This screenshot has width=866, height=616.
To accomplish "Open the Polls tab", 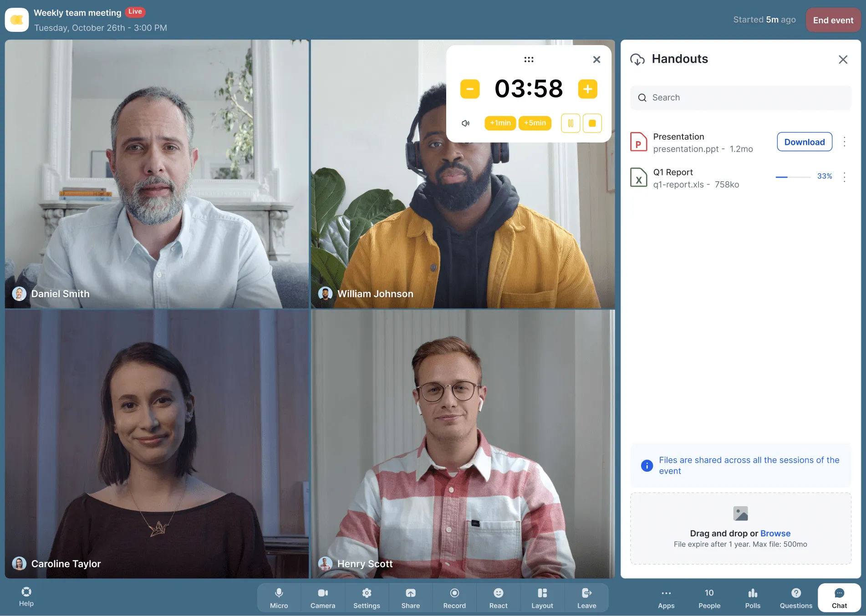I will point(753,598).
